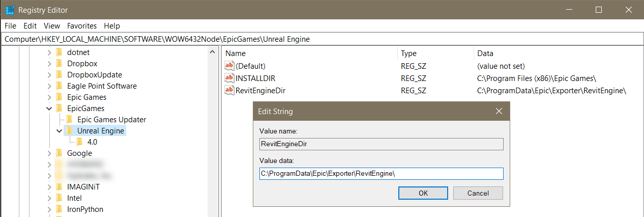644x217 pixels.
Task: Select the 4.0 tree entry
Action: click(92, 142)
